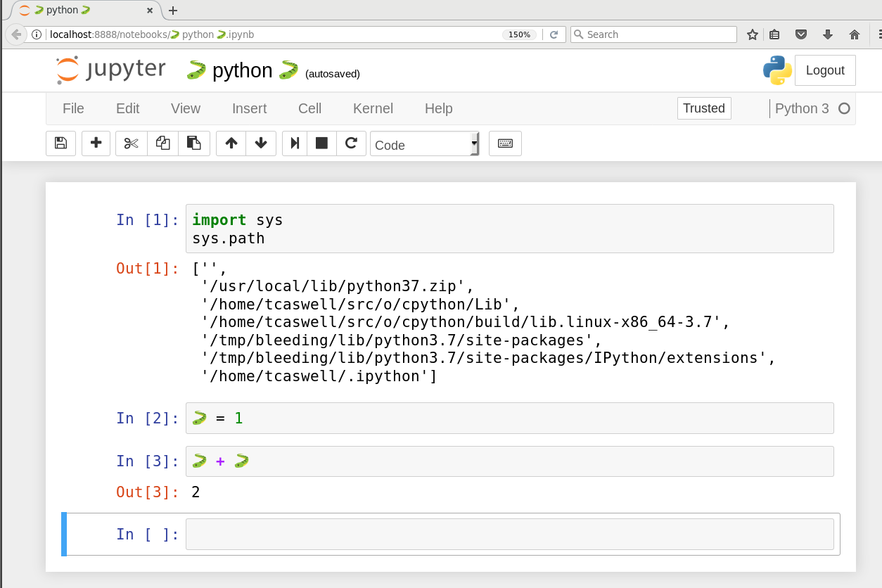Show bookmarks list icon in browser toolbar
This screenshot has width=882, height=588.
point(774,34)
